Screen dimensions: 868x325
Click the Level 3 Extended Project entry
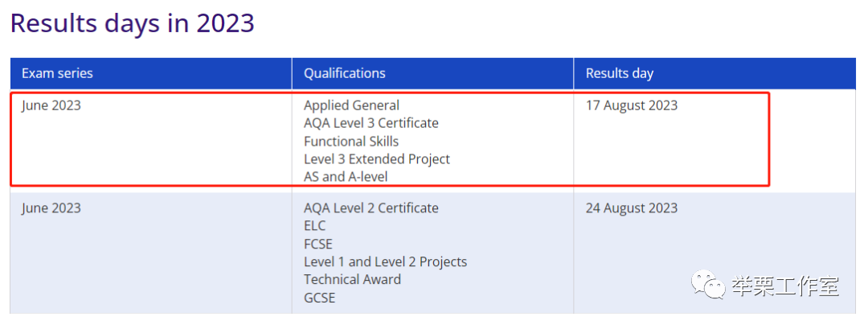[377, 159]
